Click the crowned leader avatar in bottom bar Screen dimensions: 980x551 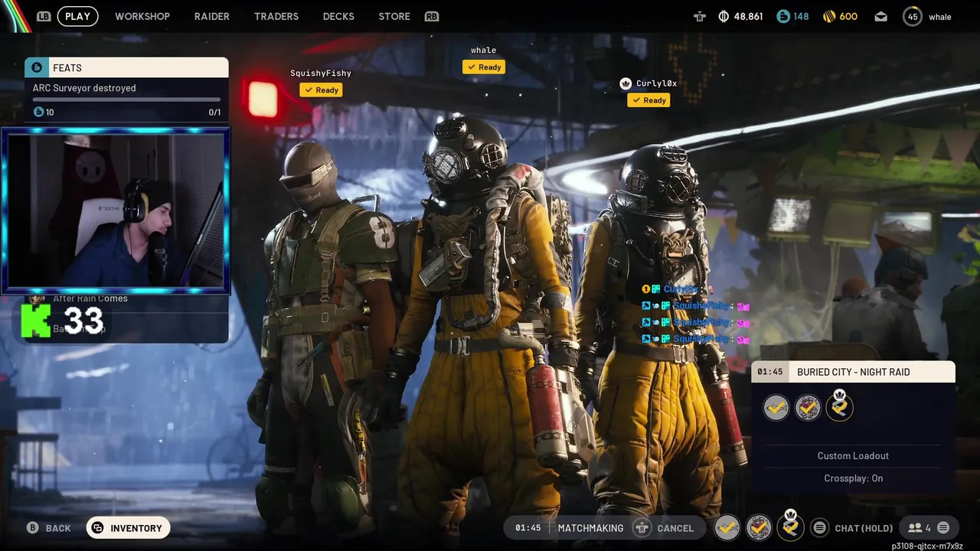[x=791, y=526]
